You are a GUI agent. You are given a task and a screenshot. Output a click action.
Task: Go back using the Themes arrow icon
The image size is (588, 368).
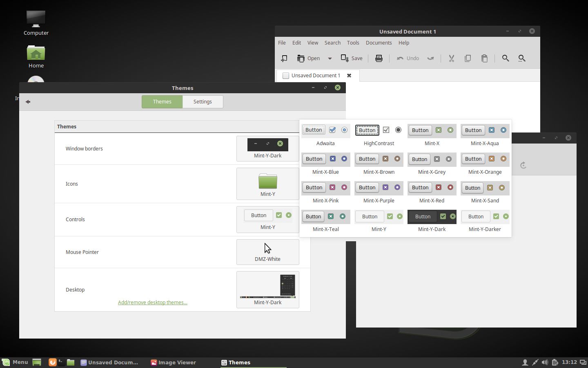pos(28,102)
